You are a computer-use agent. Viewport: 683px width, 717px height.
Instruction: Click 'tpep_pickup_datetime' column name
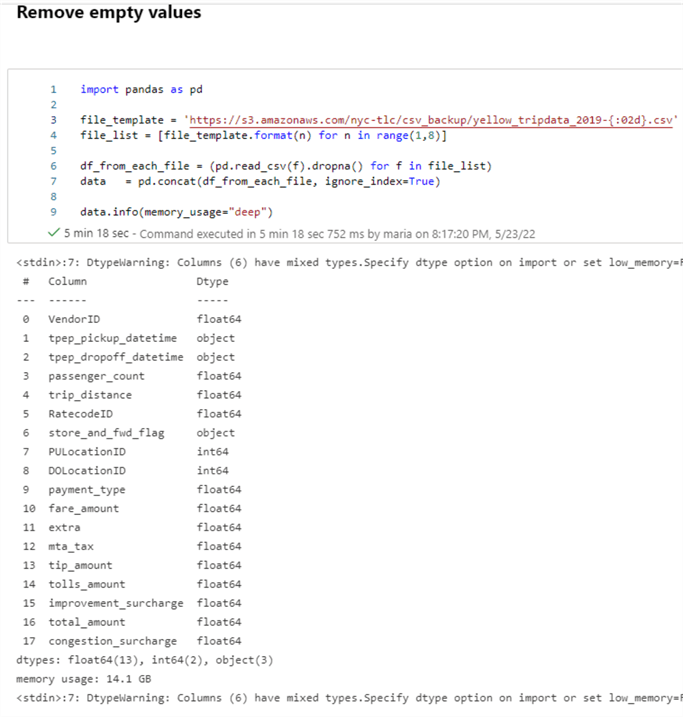point(112,338)
